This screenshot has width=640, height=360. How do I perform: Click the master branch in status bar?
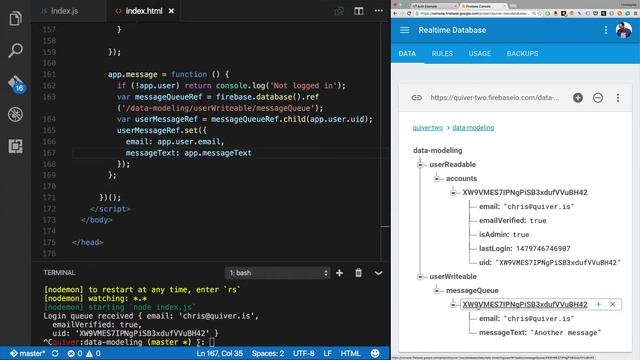click(27, 353)
